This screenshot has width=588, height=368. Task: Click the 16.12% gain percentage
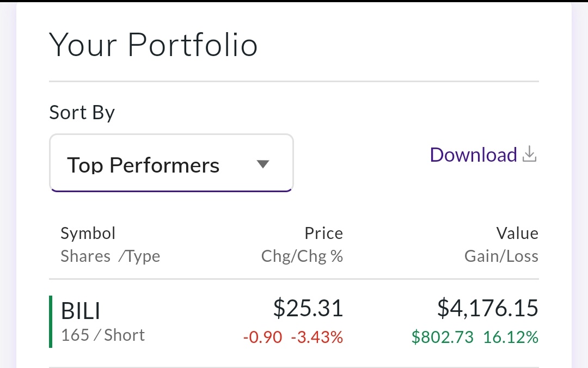tap(511, 338)
